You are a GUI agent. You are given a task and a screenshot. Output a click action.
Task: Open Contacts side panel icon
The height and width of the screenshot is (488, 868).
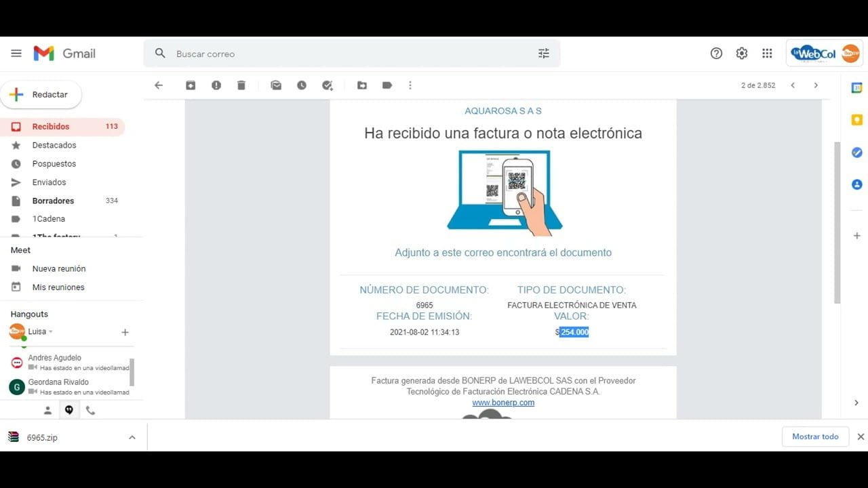point(856,184)
